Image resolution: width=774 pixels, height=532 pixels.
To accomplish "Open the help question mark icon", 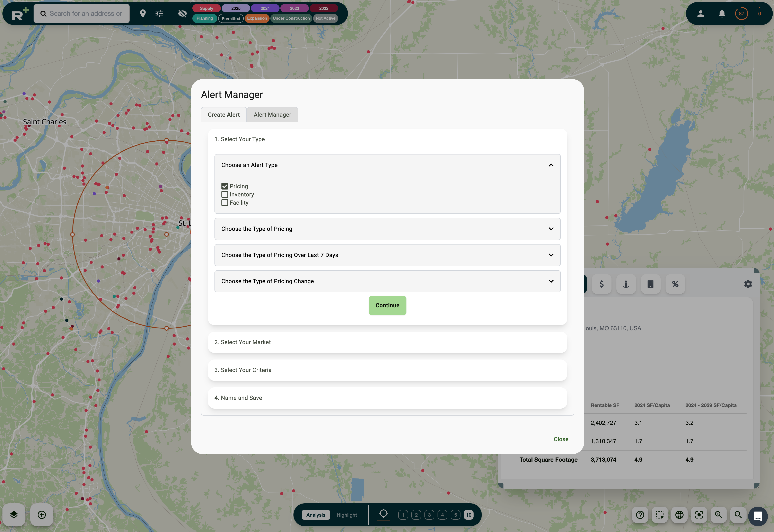I will (640, 515).
